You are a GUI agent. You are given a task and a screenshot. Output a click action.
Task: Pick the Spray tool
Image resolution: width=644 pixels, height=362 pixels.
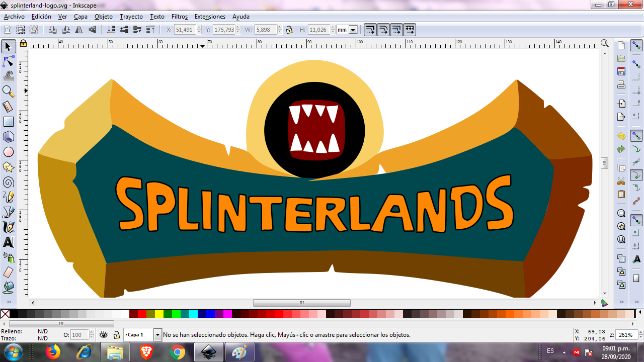point(8,257)
